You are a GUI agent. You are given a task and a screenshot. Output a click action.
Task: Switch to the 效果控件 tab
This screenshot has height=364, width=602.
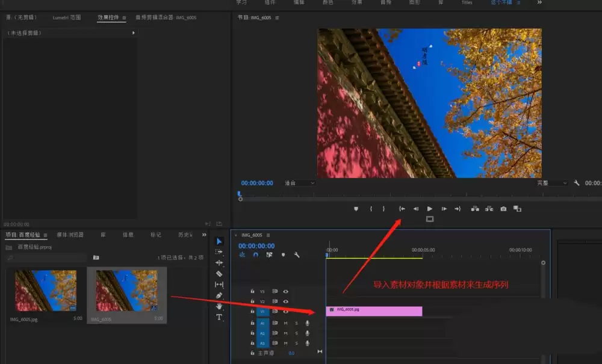click(x=108, y=18)
